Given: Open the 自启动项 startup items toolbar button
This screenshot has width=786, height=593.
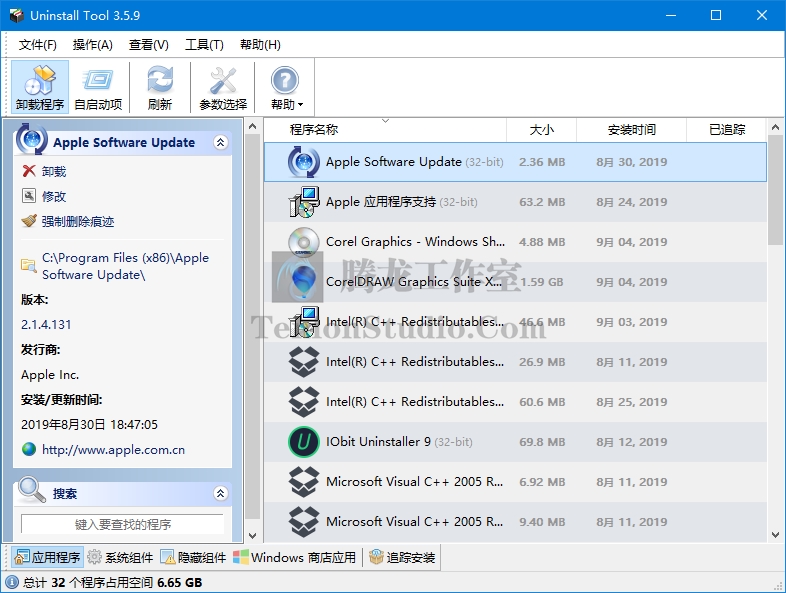Looking at the screenshot, I should click(x=98, y=87).
